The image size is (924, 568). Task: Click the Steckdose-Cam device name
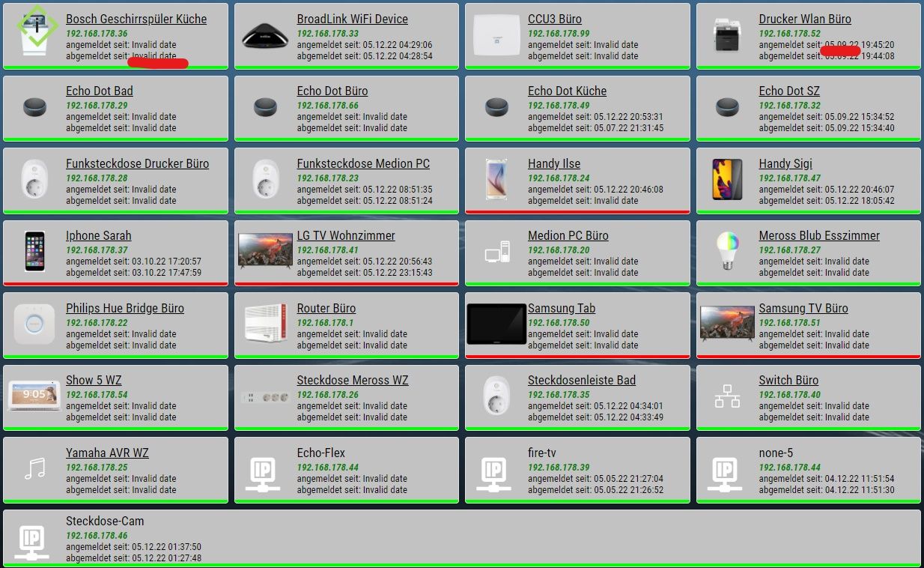pos(105,521)
